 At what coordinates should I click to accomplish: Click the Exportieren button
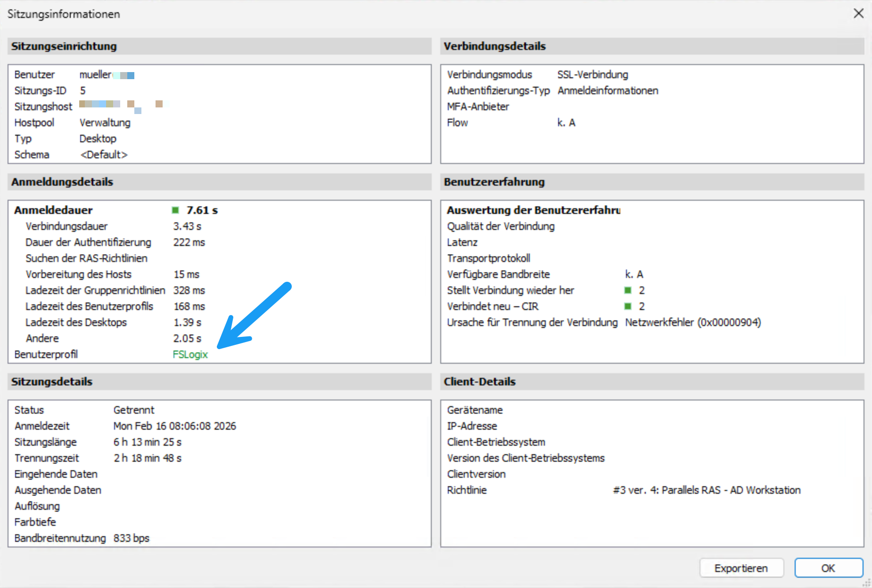[741, 568]
